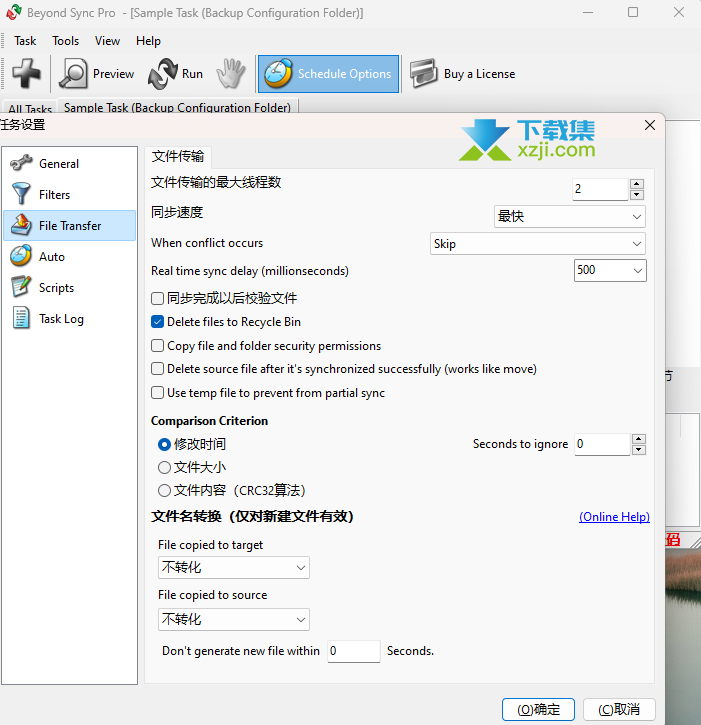
Task: Click the Preview toolbar label
Action: click(x=113, y=74)
